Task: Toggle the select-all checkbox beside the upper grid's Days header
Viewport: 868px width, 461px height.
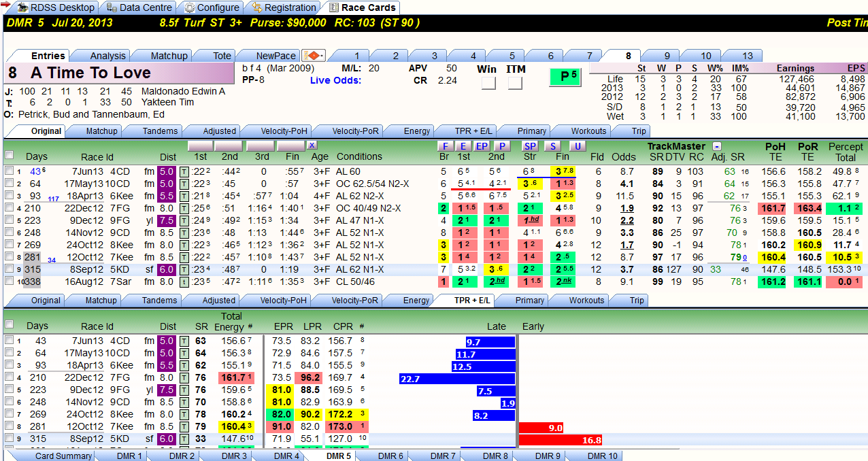Action: (10, 155)
